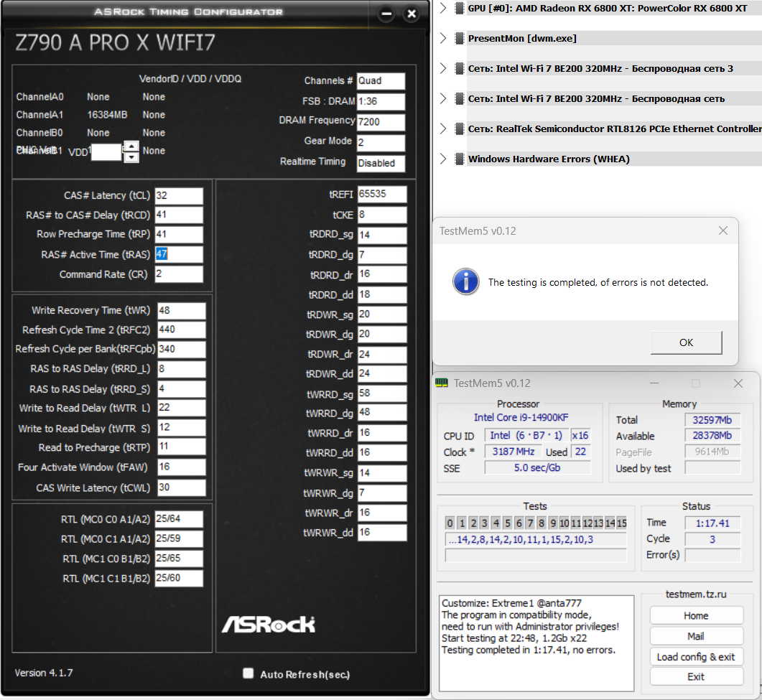Click the tWRWR_dd field showing 16
The image size is (762, 700).
(x=382, y=533)
